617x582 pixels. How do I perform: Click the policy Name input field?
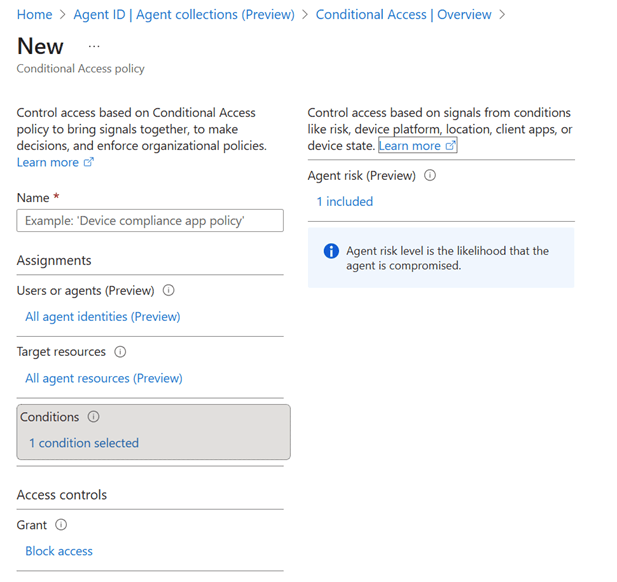tap(150, 221)
